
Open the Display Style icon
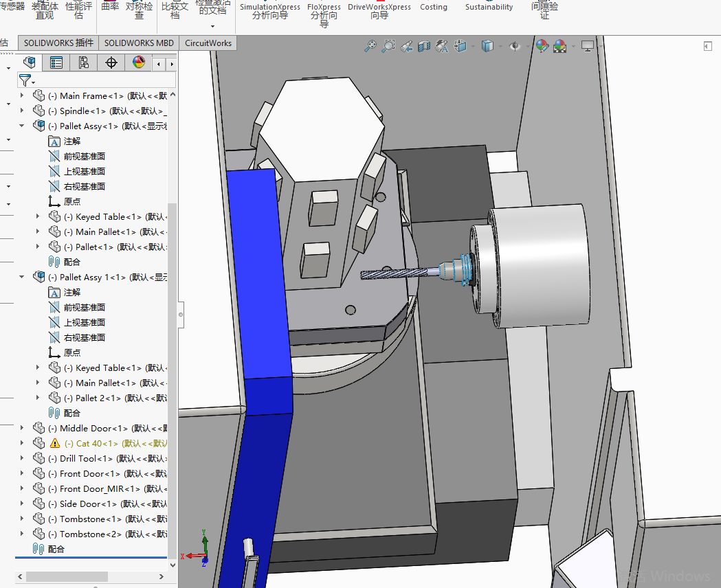(487, 46)
